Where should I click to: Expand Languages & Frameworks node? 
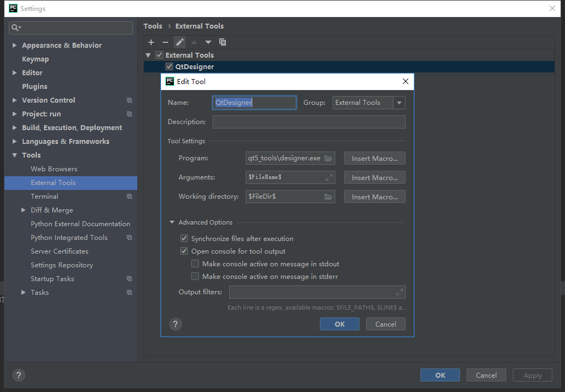click(14, 141)
